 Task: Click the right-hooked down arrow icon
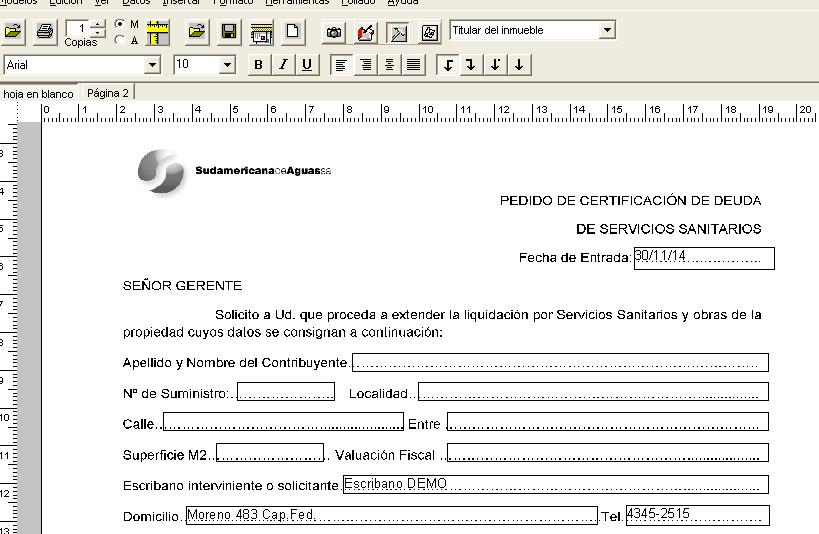tap(471, 65)
